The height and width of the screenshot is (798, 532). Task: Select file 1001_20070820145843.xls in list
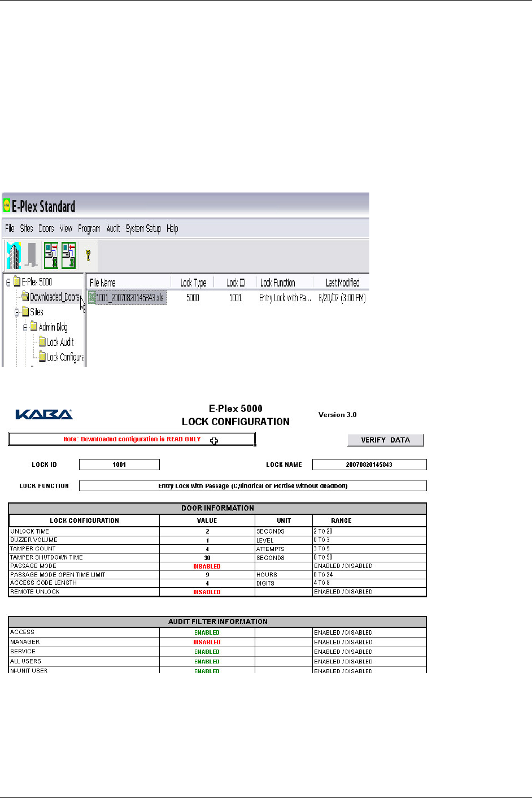click(130, 297)
